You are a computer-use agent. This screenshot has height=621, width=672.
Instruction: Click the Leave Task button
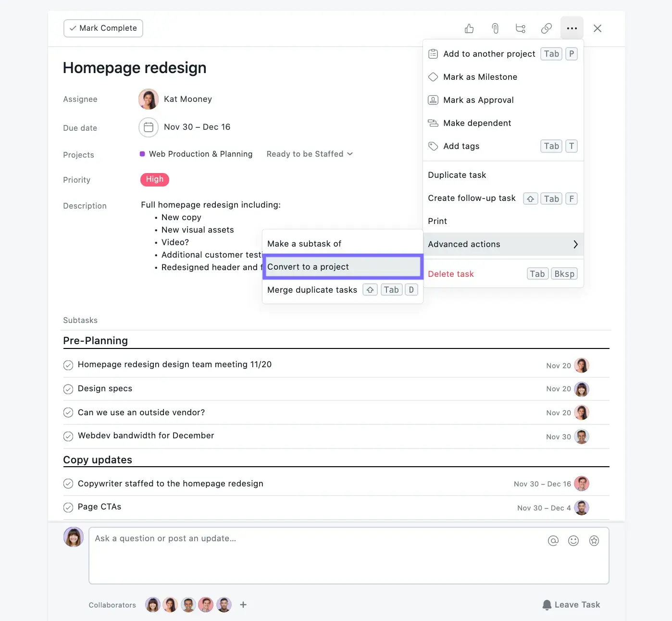[571, 605]
